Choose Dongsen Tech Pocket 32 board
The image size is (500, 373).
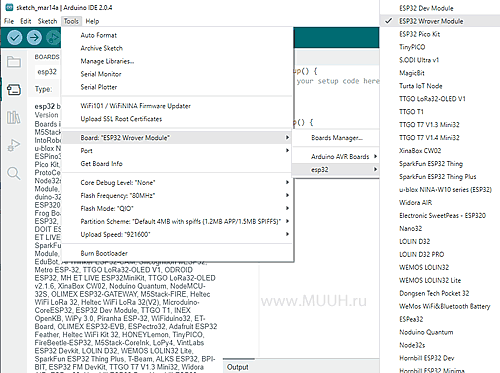[x=440, y=293]
